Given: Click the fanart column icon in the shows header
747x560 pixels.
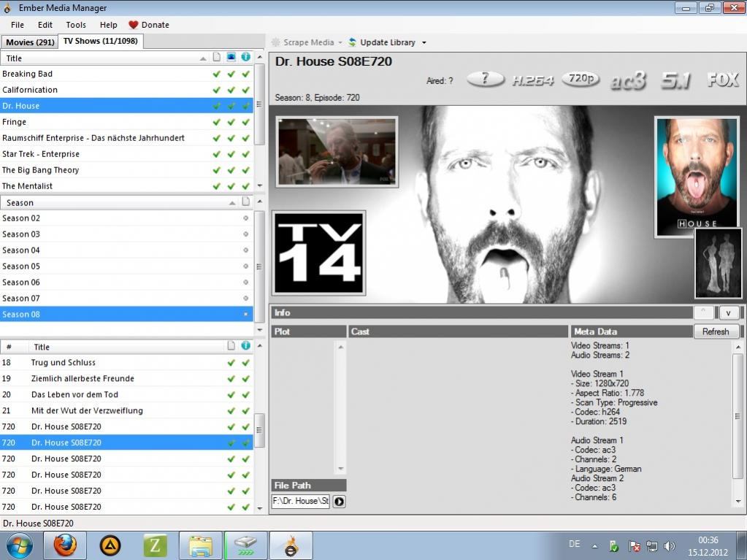Looking at the screenshot, I should pos(231,57).
